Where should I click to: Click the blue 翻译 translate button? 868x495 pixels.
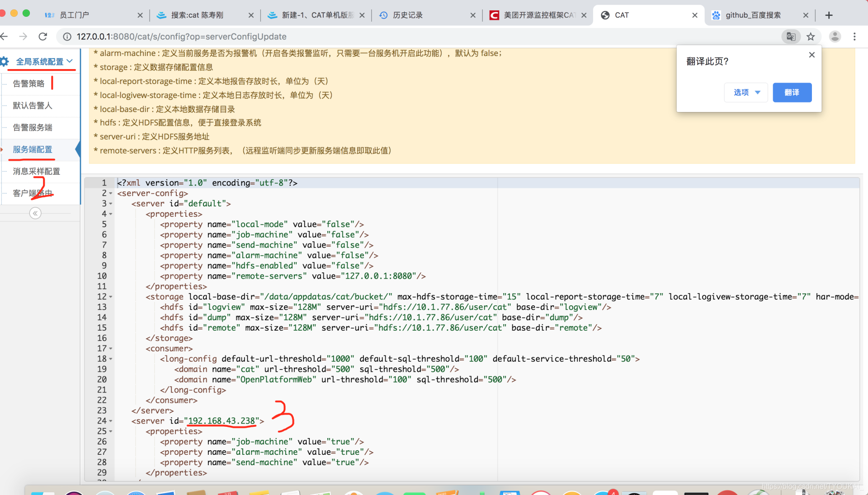(792, 93)
